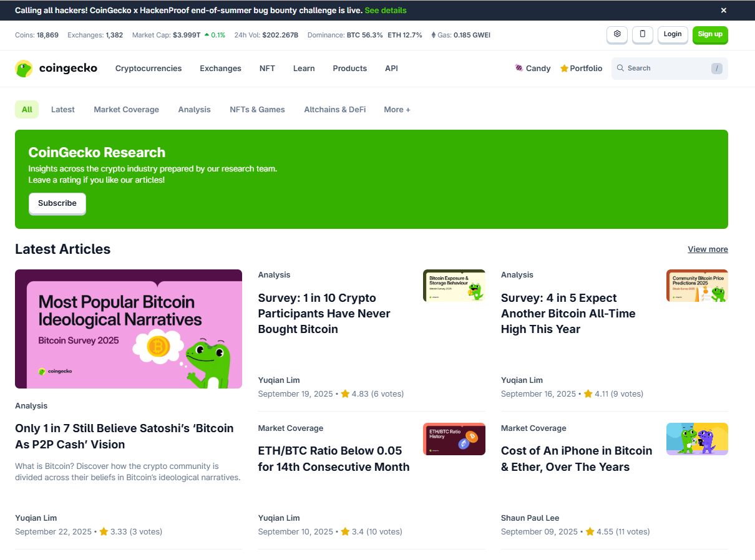
Task: Click the mobile app phone icon
Action: point(642,34)
